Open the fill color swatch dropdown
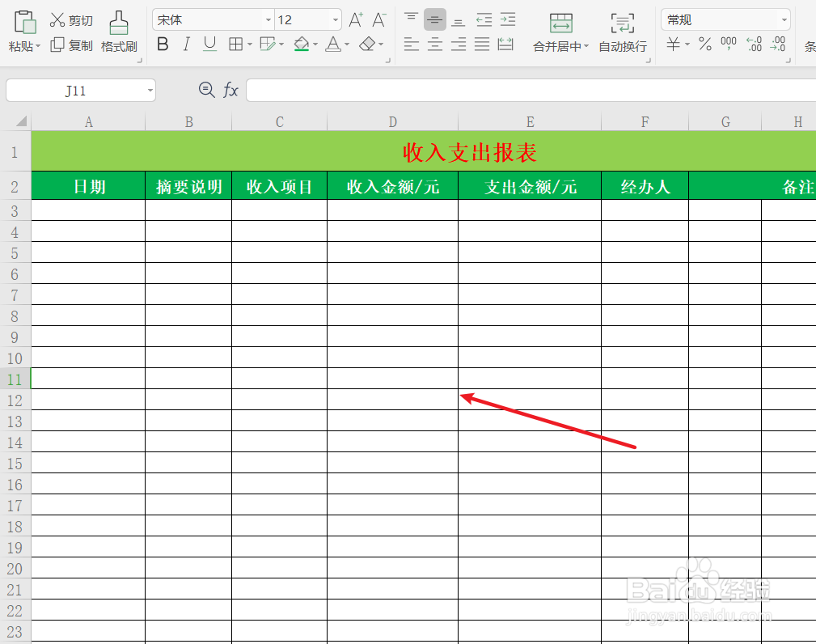 tap(314, 45)
